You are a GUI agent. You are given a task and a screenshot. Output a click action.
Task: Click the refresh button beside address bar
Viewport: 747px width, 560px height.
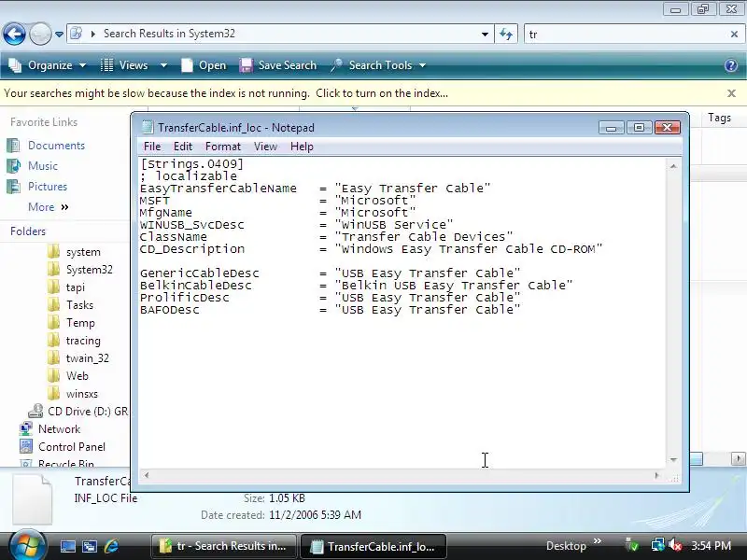pos(506,34)
